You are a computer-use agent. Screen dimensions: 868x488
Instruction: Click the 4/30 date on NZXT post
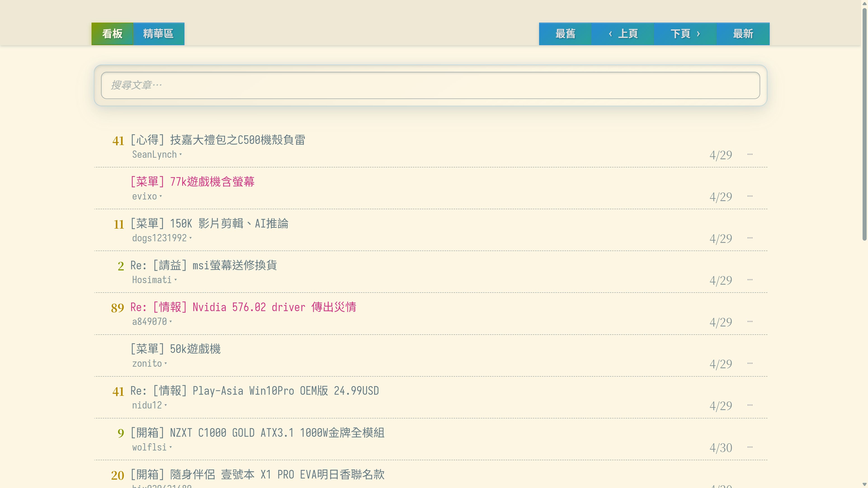(721, 448)
